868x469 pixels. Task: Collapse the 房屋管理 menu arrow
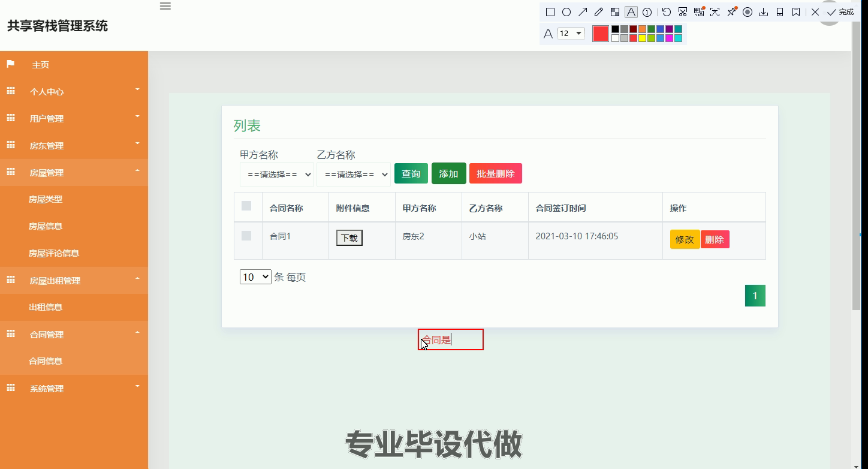pos(137,170)
